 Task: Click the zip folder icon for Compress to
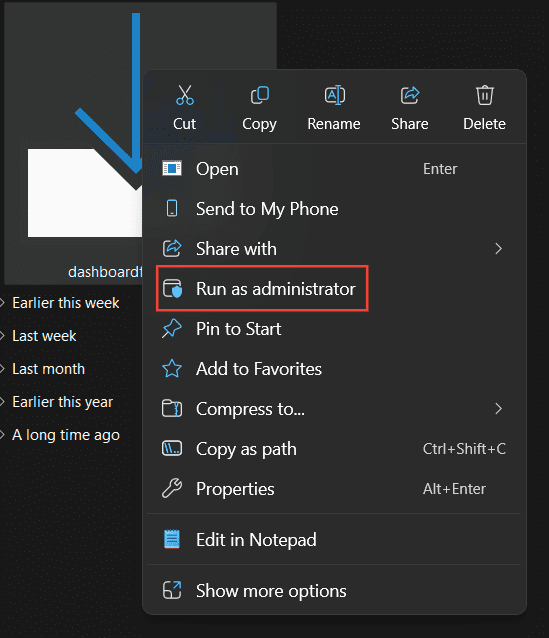(x=172, y=409)
